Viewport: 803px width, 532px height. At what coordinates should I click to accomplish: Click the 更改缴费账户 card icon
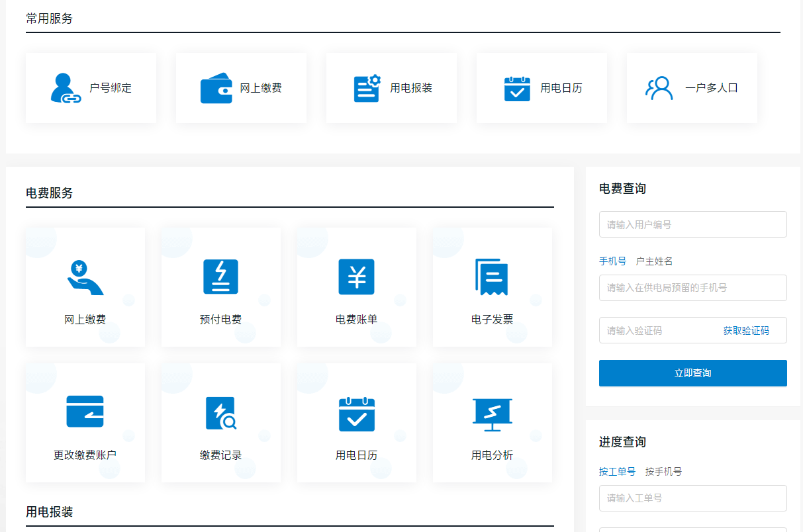85,412
